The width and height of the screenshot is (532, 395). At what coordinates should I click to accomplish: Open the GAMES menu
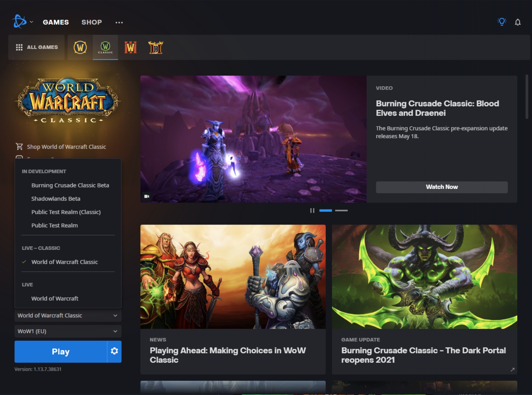click(x=56, y=22)
